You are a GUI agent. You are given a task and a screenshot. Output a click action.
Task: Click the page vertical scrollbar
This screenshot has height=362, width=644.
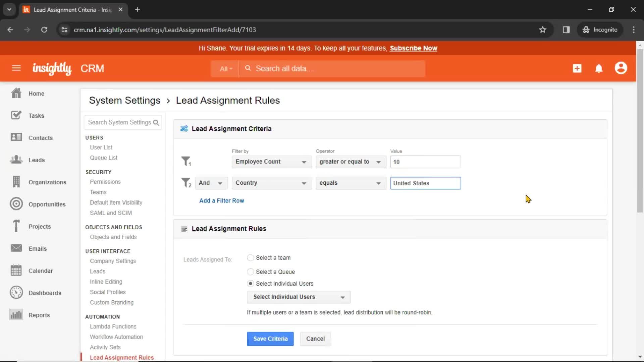640,131
